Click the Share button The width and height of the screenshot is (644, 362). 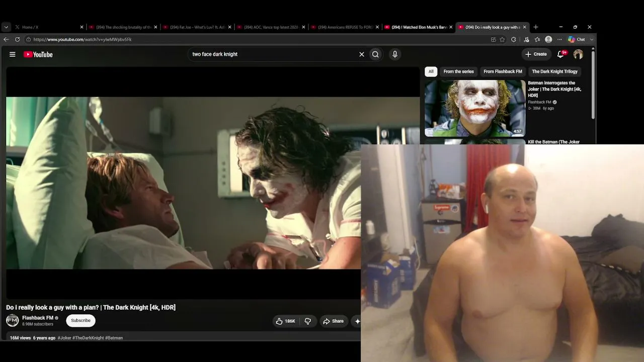pos(333,321)
